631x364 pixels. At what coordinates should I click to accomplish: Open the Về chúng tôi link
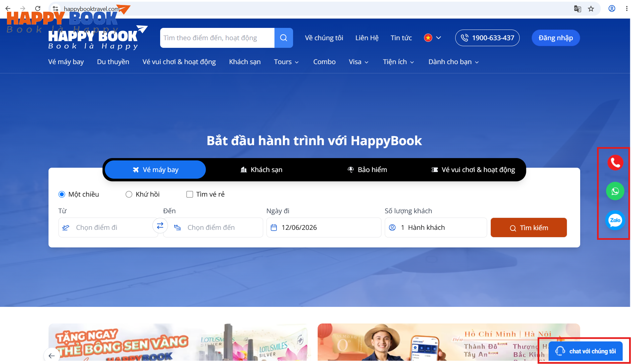point(324,38)
